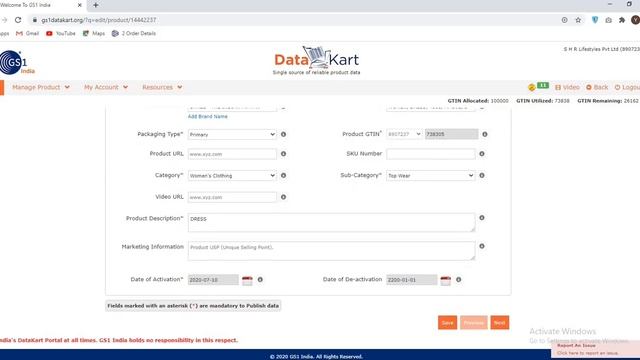
Task: Click the Add Brand Name link
Action: pyautogui.click(x=207, y=117)
